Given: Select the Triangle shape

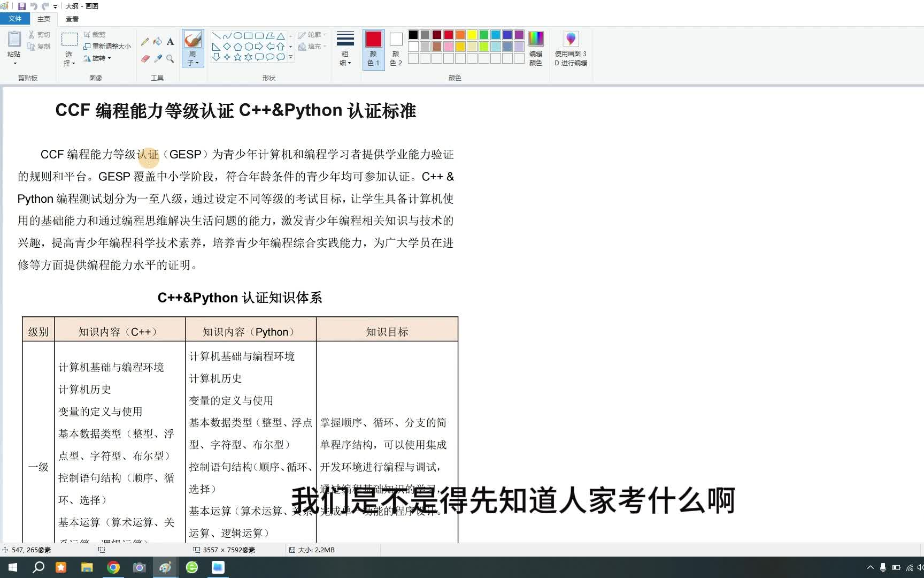Looking at the screenshot, I should [280, 36].
